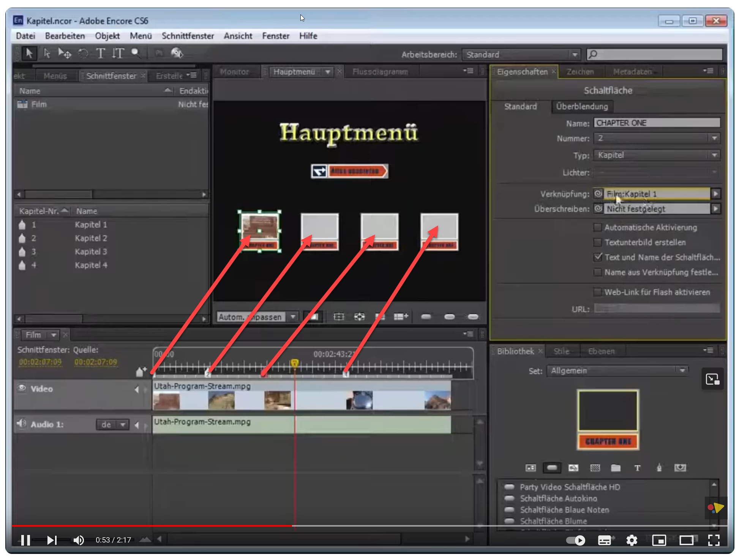742x560 pixels.
Task: Select the horizontal Text tool
Action: coord(101,53)
